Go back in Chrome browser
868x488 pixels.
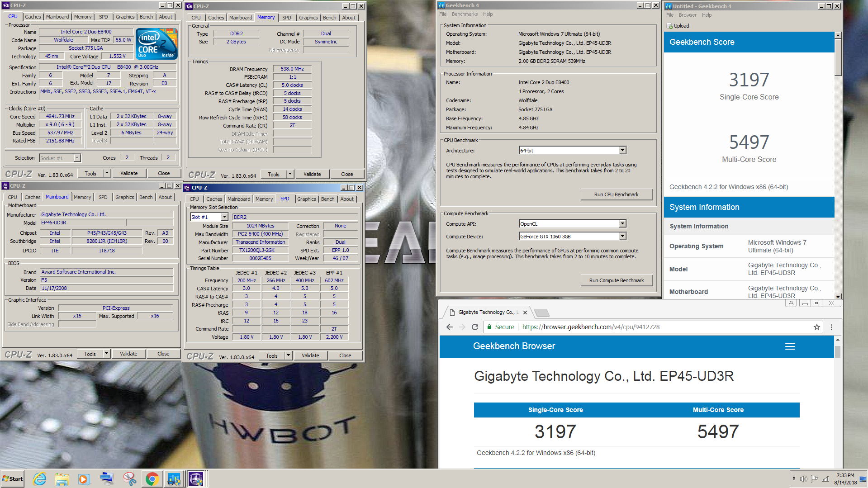tap(449, 327)
